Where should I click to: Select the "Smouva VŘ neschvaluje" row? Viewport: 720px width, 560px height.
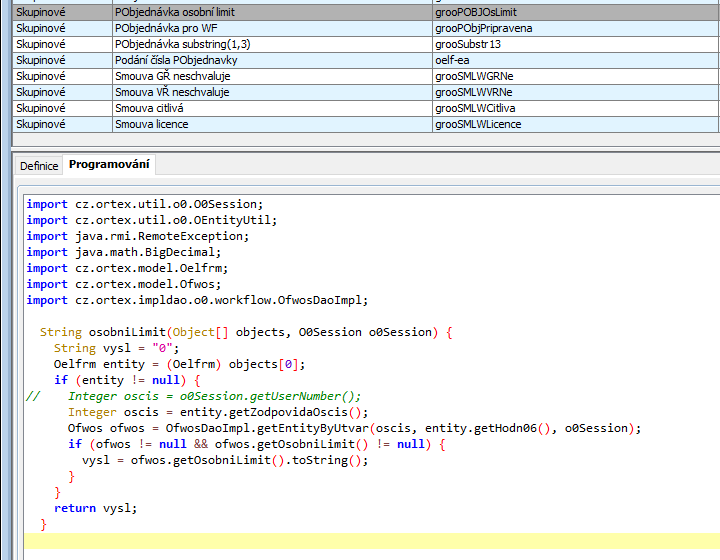click(x=171, y=92)
